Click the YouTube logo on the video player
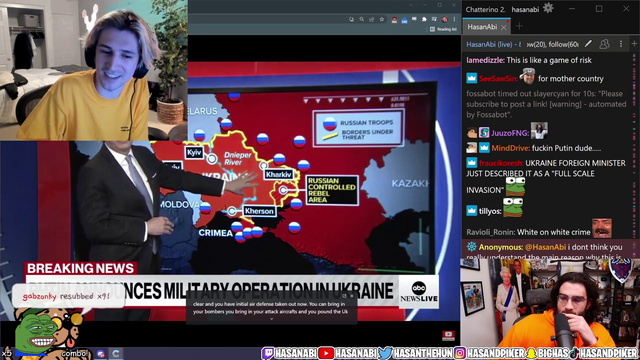 pos(448,336)
